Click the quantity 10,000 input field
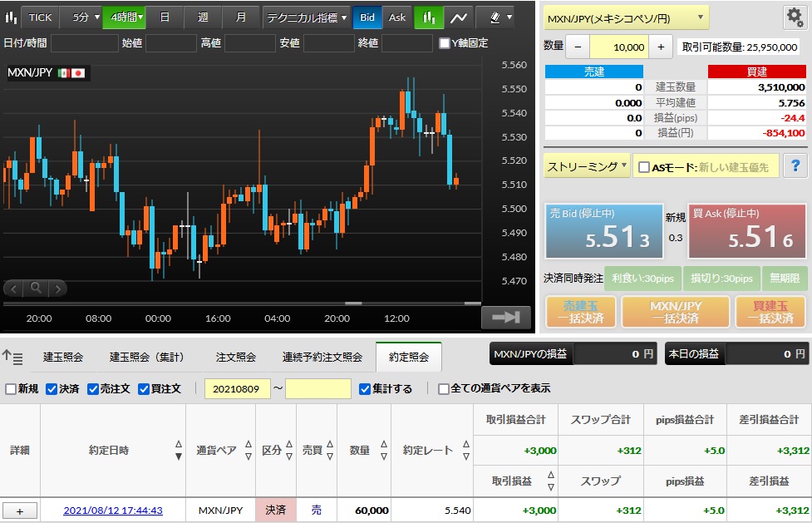The image size is (812, 523). [619, 47]
